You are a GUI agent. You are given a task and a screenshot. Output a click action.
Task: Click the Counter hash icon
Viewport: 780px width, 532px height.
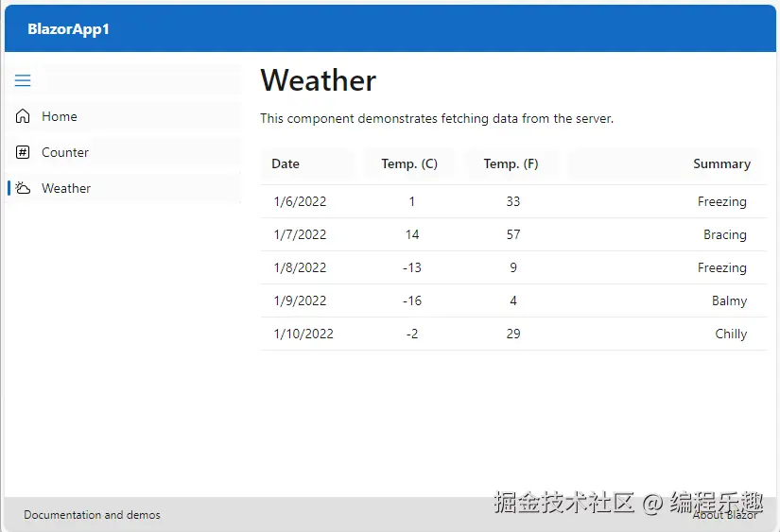[x=23, y=152]
